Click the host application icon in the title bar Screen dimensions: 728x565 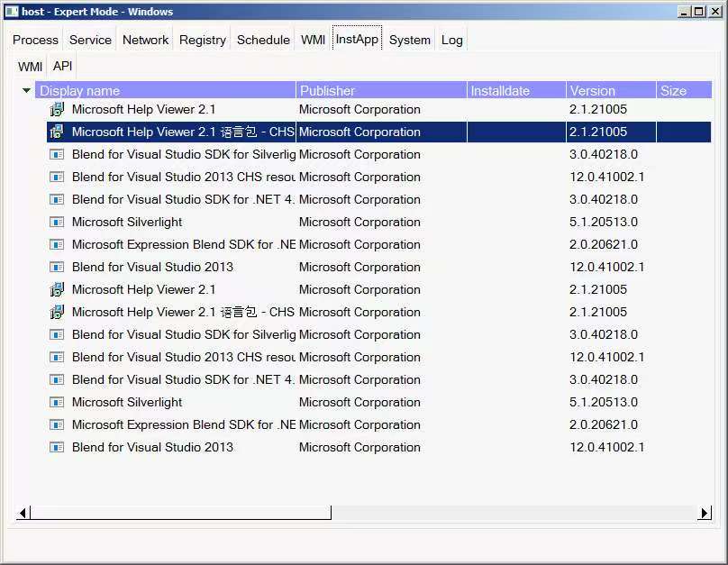pos(12,12)
